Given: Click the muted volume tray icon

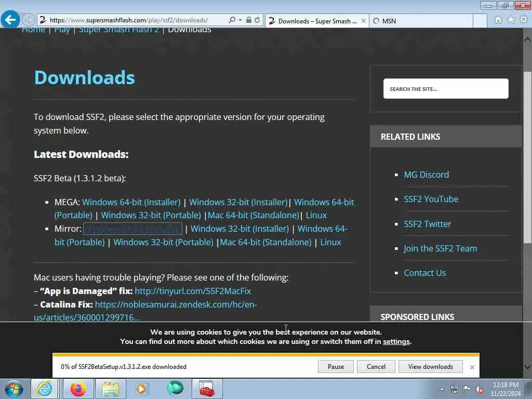Looking at the screenshot, I should tap(480, 390).
